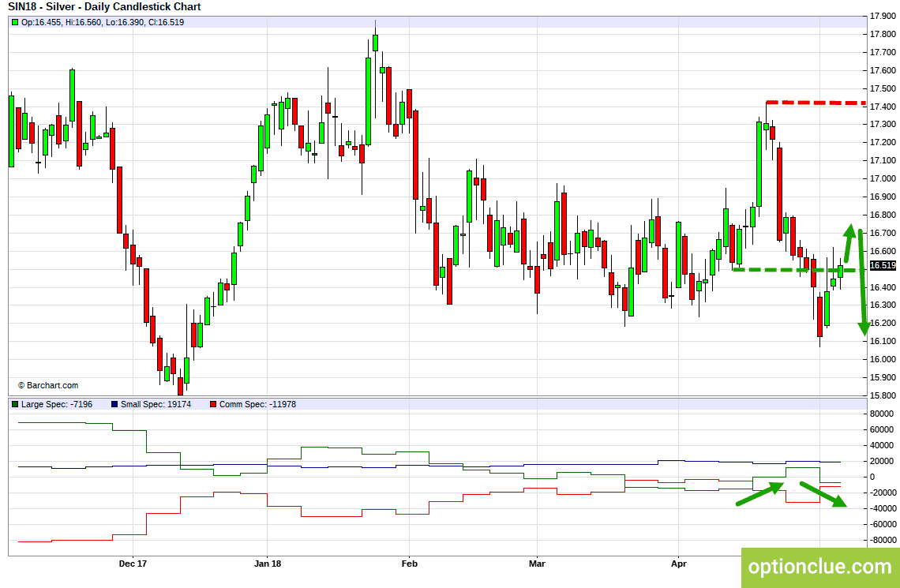This screenshot has height=588, width=900.
Task: Click the 17.600 price axis label
Action: coord(883,70)
